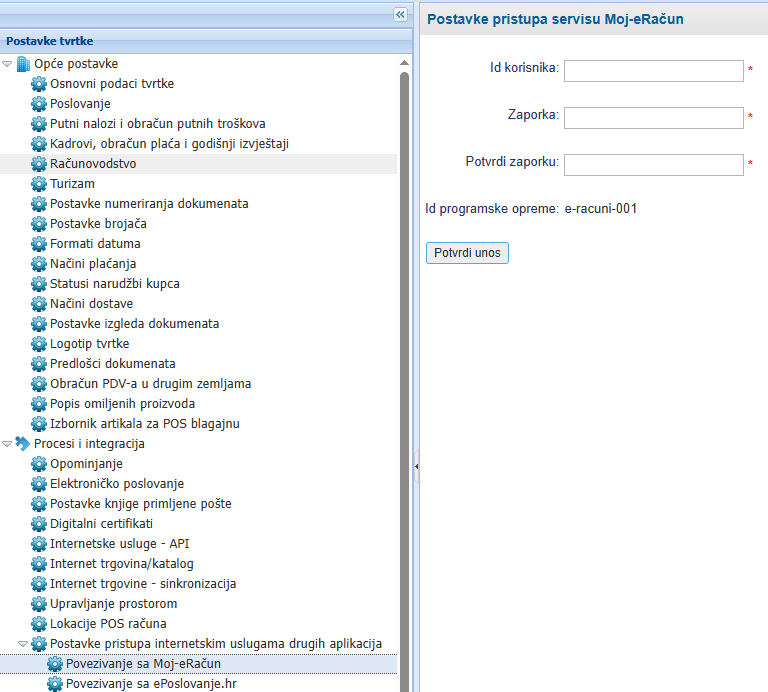The height and width of the screenshot is (692, 768).
Task: Click the gear icon next to Logotip tvrtke
Action: (39, 344)
